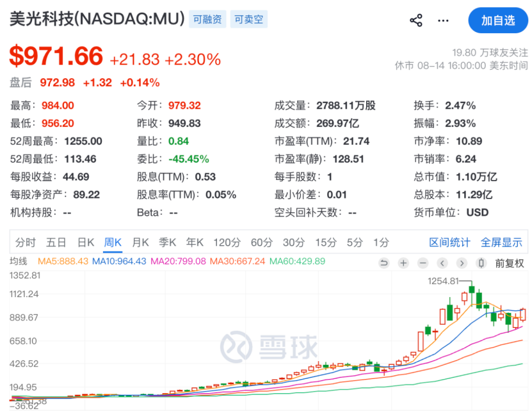The width and height of the screenshot is (532, 411).
Task: Click the MA20:799.08 indicator label
Action: click(x=178, y=261)
